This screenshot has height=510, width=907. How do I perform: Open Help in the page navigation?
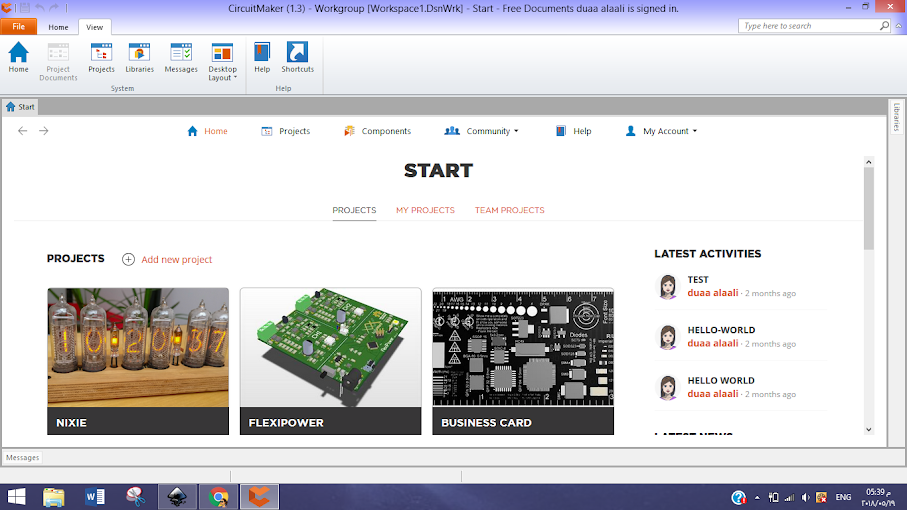[x=573, y=131]
